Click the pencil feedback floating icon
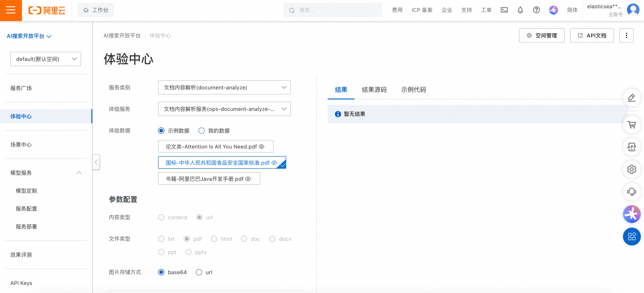The image size is (644, 293). [x=631, y=97]
